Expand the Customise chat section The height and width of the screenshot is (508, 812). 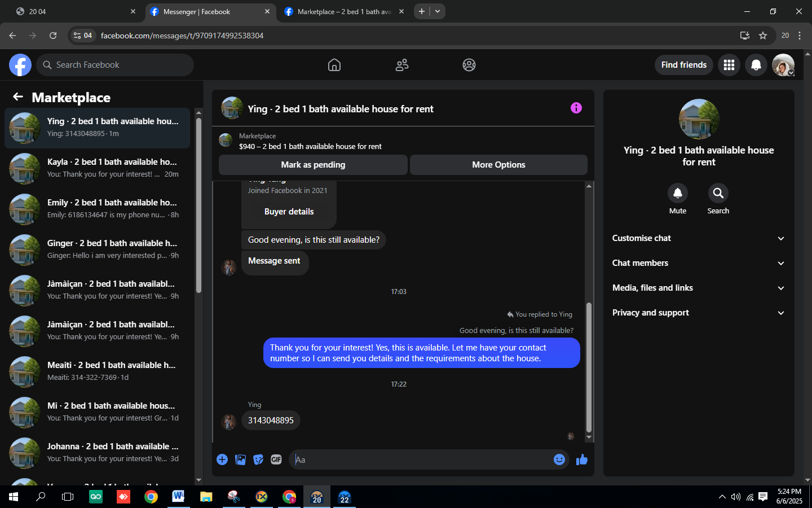[699, 238]
